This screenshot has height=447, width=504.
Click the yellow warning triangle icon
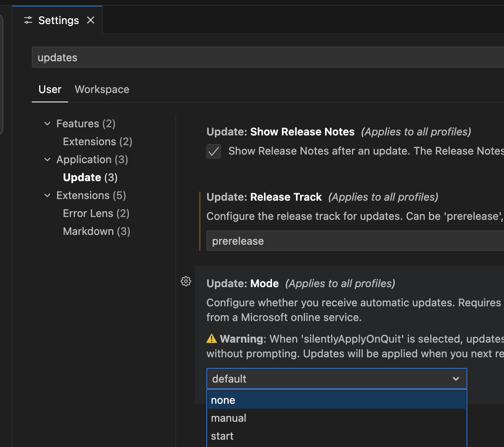[212, 339]
